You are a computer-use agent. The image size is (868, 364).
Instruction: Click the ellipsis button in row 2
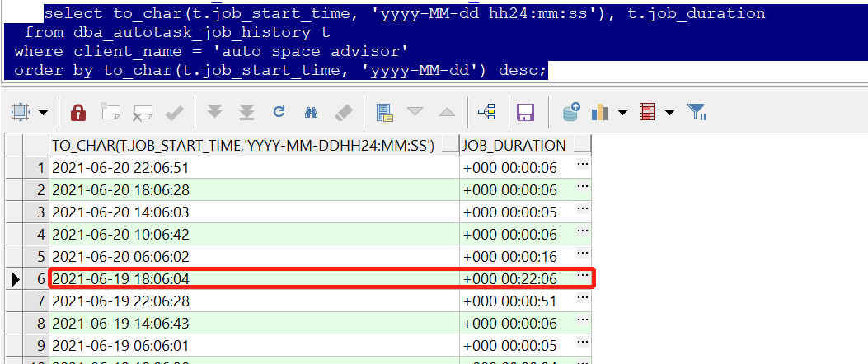pyautogui.click(x=582, y=186)
